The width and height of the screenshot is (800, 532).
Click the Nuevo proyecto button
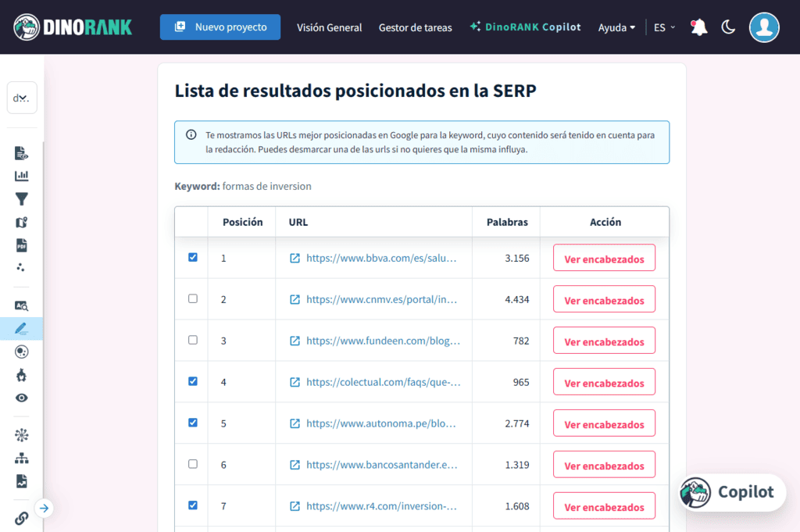pyautogui.click(x=220, y=27)
